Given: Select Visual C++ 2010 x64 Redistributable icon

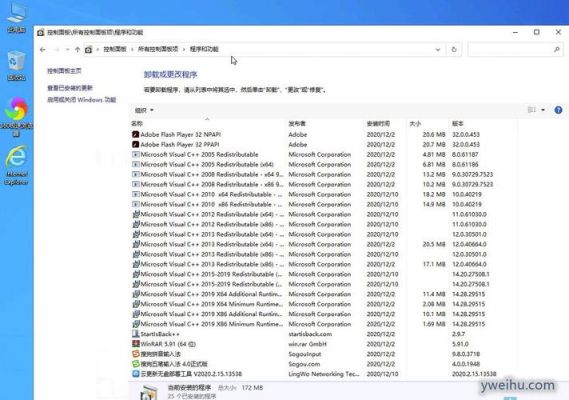Looking at the screenshot, I should [x=136, y=194].
